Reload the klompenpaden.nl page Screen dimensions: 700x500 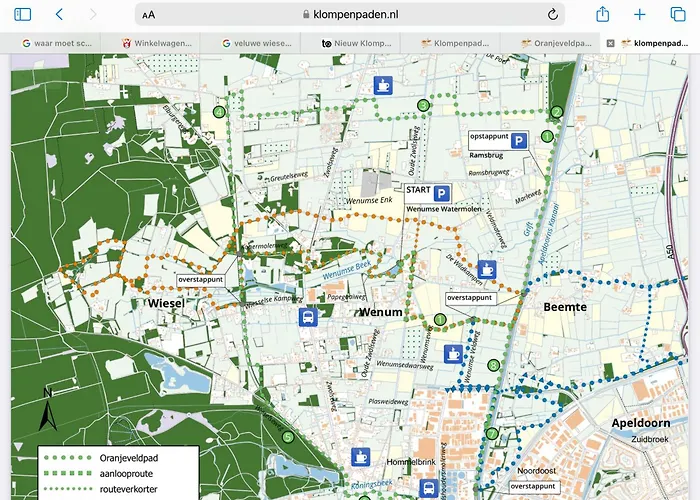click(x=552, y=15)
